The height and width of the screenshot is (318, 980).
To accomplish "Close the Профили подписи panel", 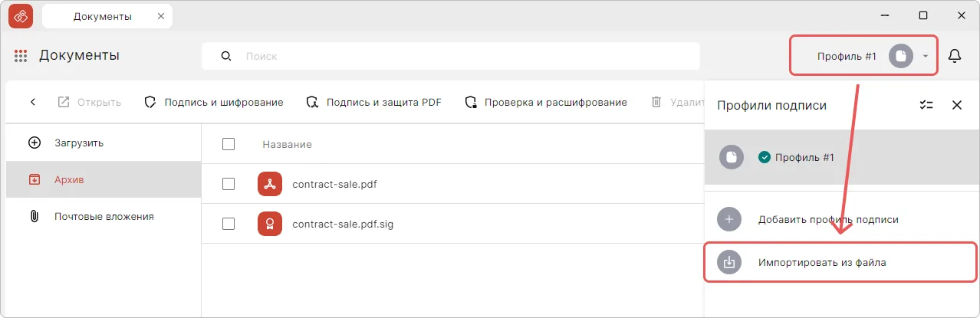I will click(957, 105).
